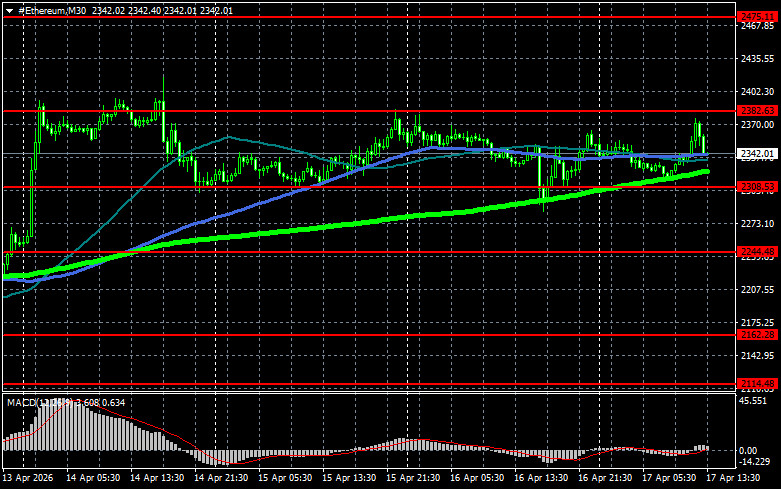
Task: Click the 2175.25 price scale value
Action: (757, 323)
